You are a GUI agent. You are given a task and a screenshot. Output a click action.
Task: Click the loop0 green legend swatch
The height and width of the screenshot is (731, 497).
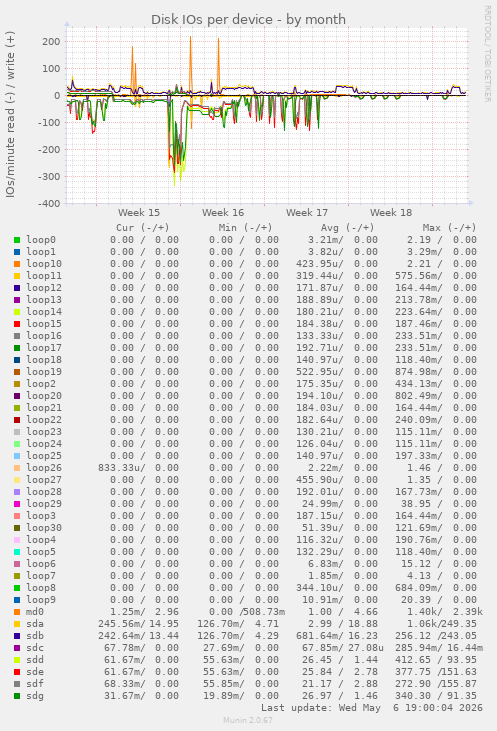coord(17,240)
